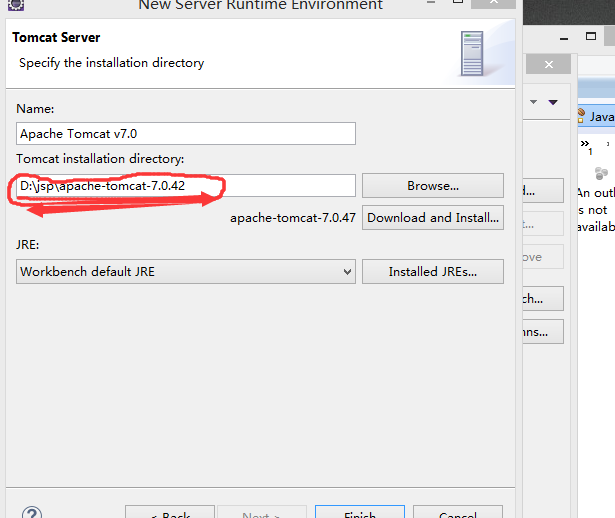Click the Name field with Apache Tomcat v7.0

point(186,133)
